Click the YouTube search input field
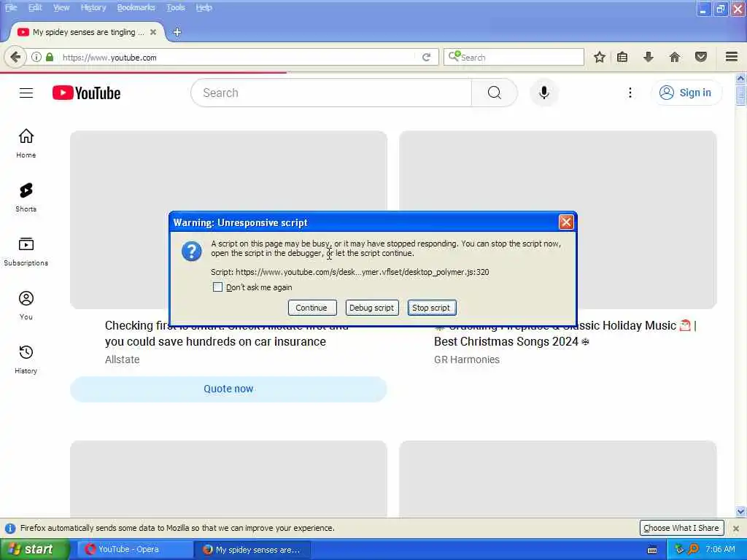This screenshot has width=747, height=560. [331, 93]
